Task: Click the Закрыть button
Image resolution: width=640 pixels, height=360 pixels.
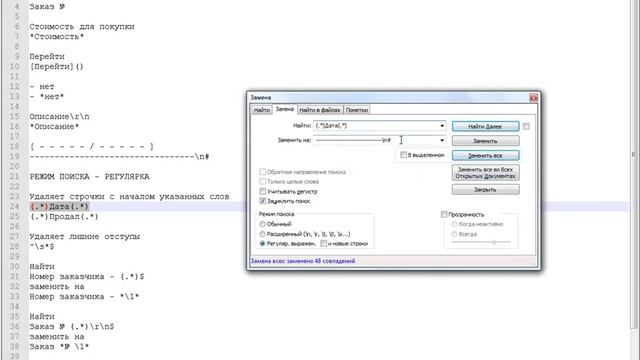Action: [x=485, y=190]
